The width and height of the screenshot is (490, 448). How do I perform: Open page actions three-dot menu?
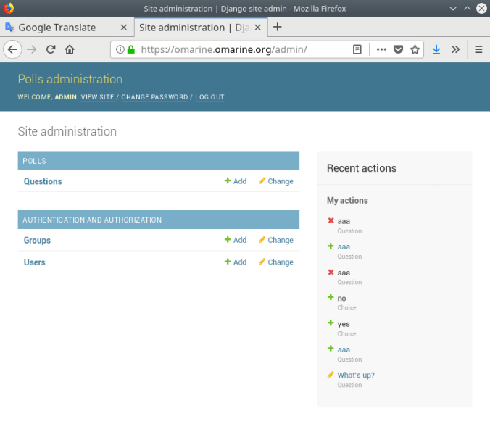pos(381,49)
